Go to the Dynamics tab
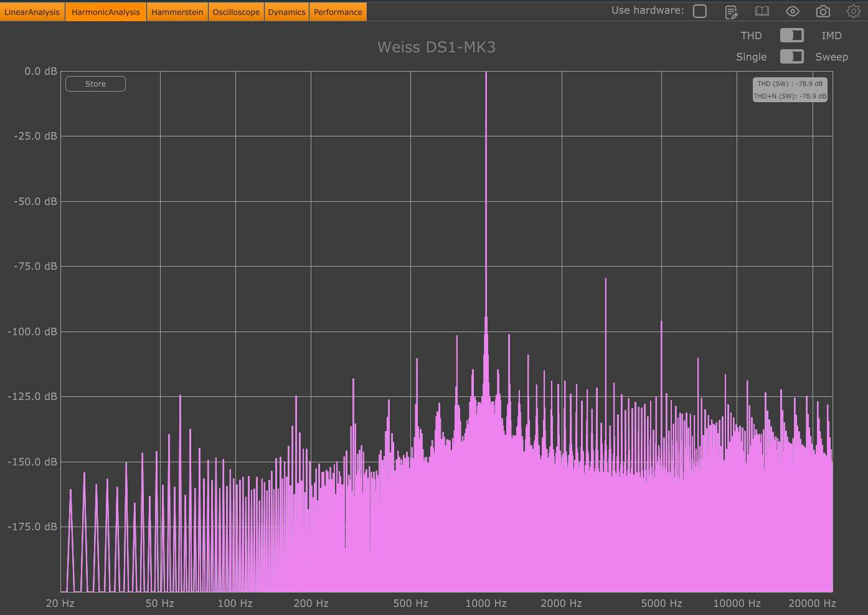The image size is (868, 615). 286,12
